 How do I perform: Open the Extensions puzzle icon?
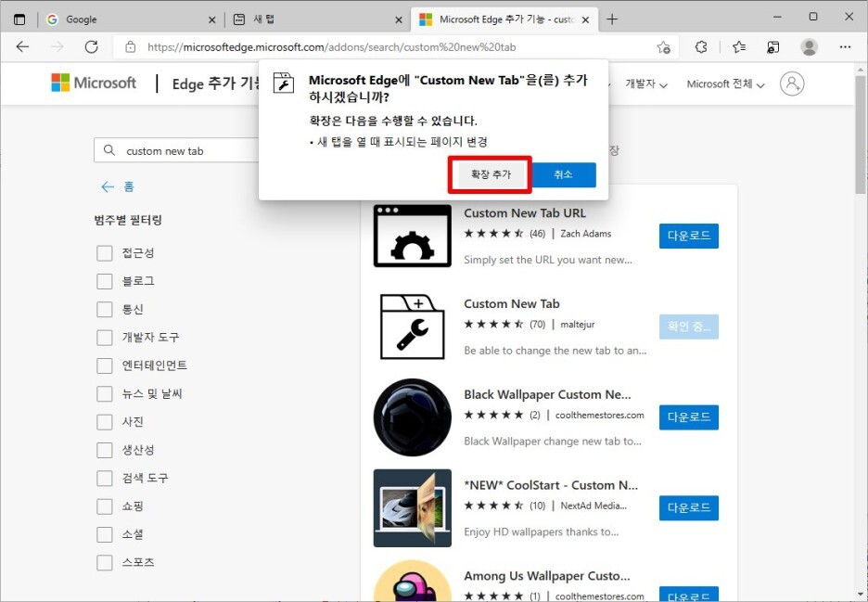point(701,47)
